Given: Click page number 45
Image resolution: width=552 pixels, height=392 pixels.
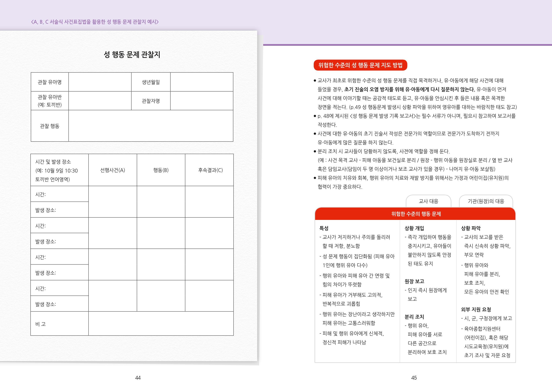Looking at the screenshot, I should tap(414, 378).
